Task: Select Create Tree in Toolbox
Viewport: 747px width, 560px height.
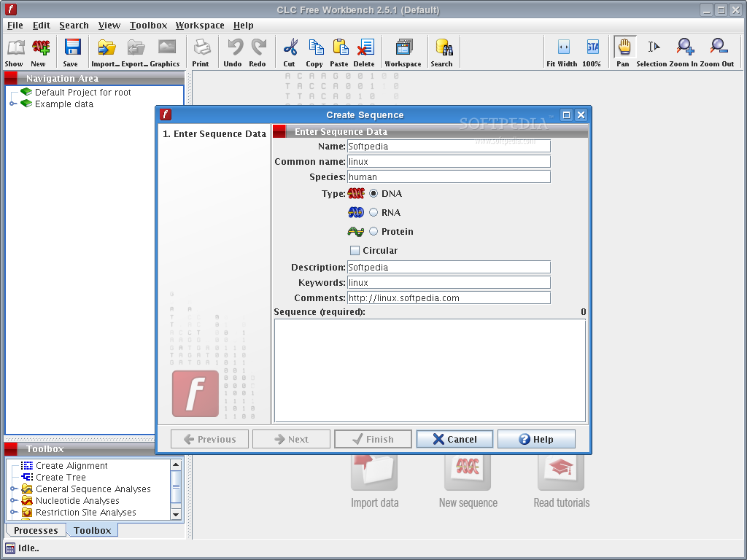Action: (x=61, y=477)
